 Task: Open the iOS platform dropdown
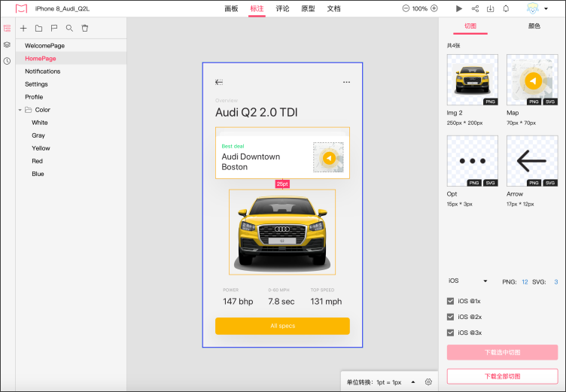tap(468, 281)
